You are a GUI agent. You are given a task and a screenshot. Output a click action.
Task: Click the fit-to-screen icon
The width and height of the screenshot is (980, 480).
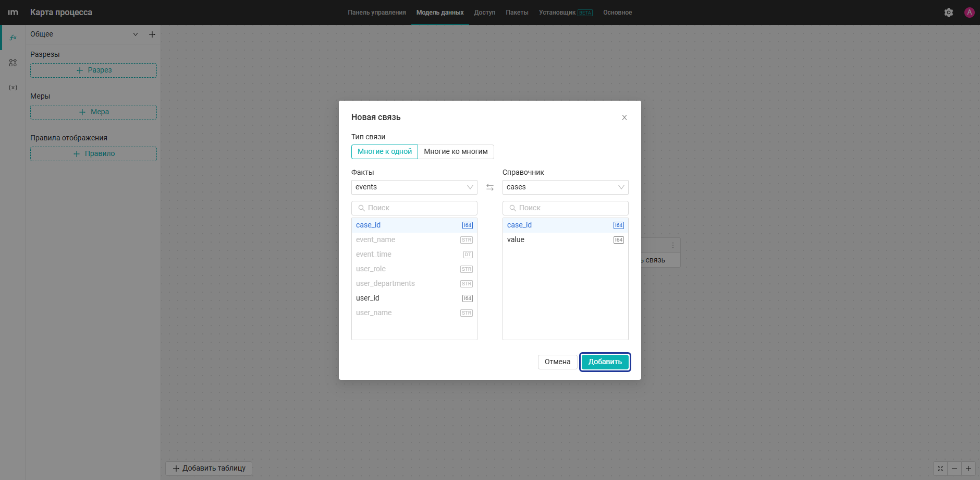pyautogui.click(x=940, y=469)
